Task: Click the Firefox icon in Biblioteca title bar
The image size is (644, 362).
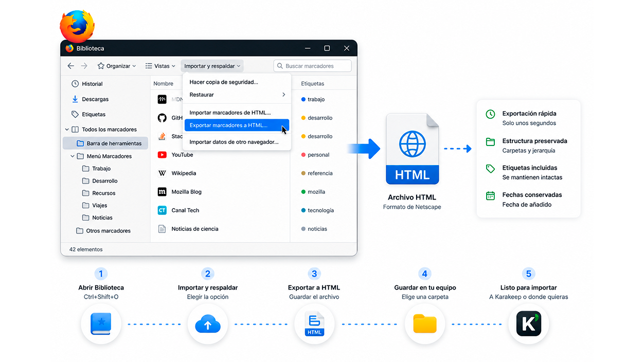Action: coord(69,48)
